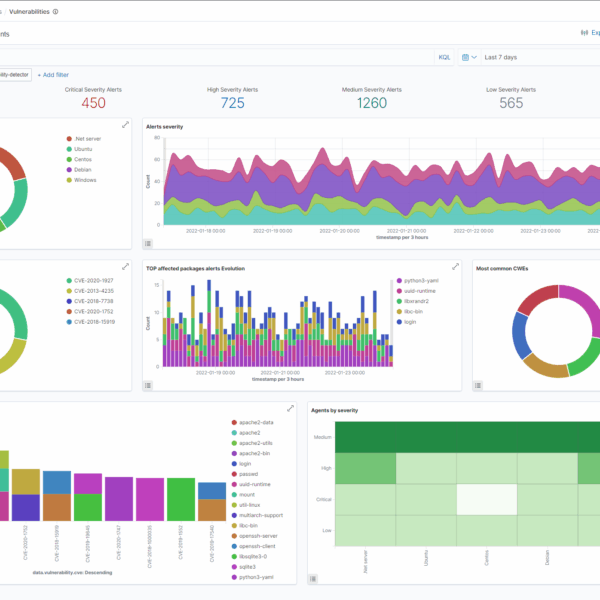Switch query language via KQL button
Screen dimensions: 600x600
444,57
